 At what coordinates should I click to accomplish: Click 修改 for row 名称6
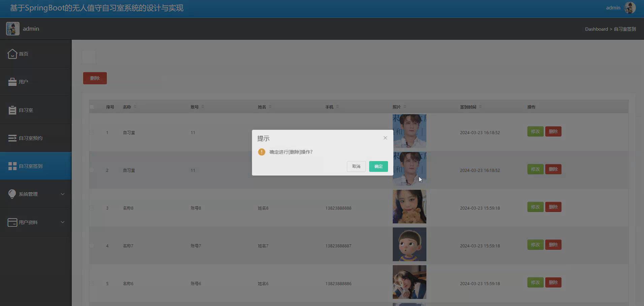click(x=536, y=282)
